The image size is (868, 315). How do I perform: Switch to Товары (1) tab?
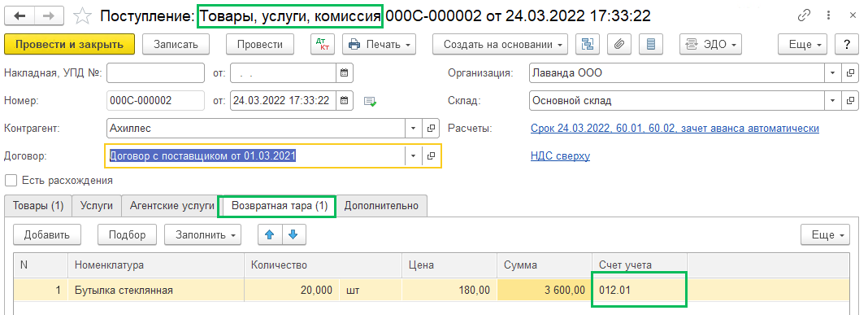38,206
